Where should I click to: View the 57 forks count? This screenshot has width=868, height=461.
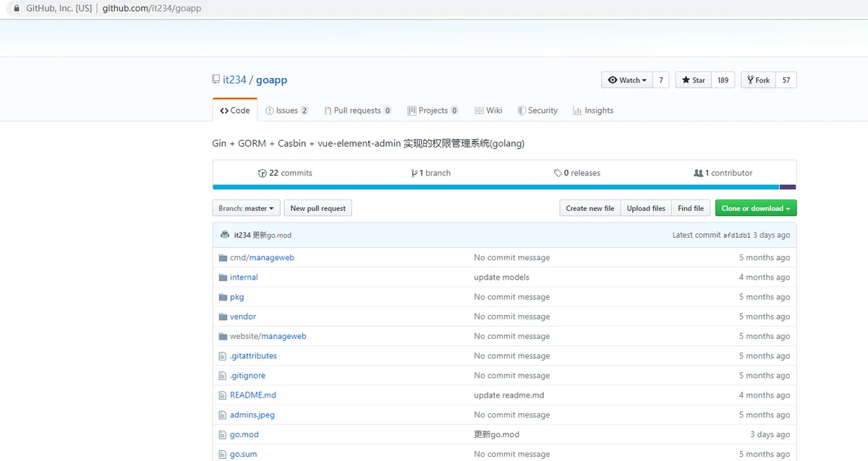click(x=786, y=80)
